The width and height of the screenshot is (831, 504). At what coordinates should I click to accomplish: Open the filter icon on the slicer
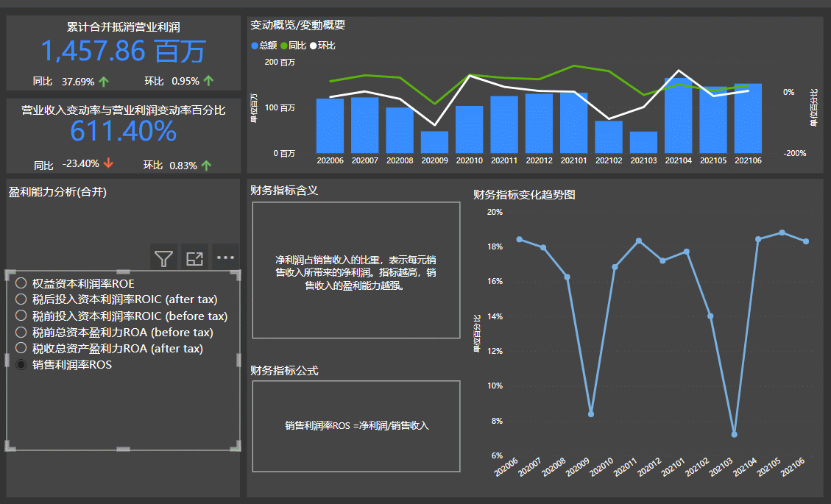coord(163,258)
